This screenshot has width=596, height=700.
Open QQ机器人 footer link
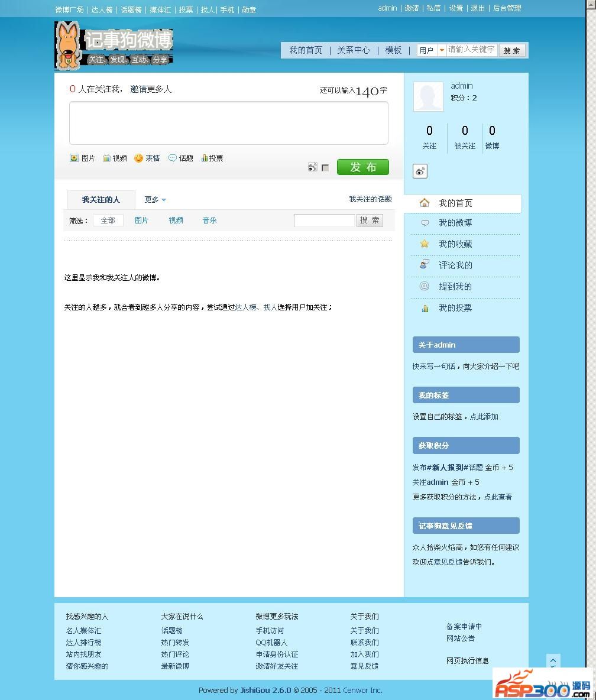pos(271,643)
